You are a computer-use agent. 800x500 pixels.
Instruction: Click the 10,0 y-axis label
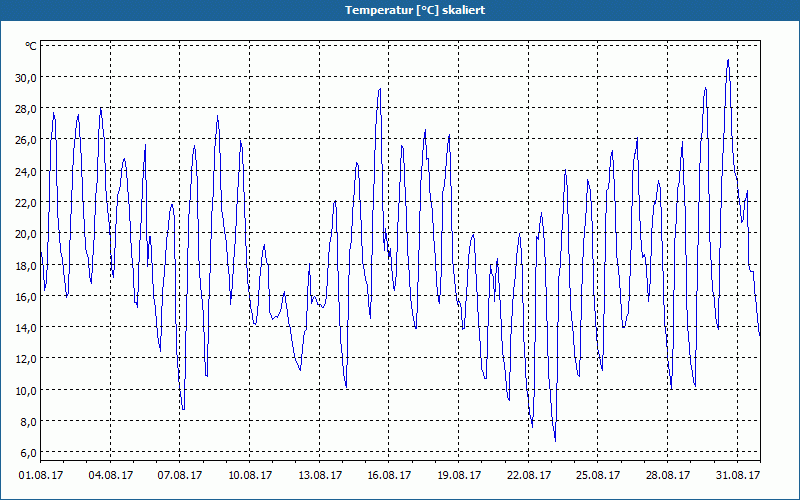coord(26,390)
